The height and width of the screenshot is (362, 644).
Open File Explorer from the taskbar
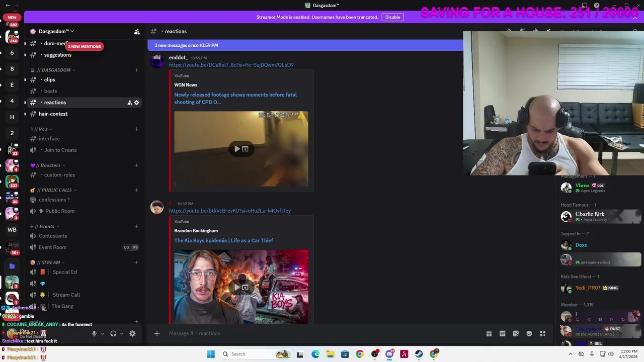pyautogui.click(x=330, y=354)
